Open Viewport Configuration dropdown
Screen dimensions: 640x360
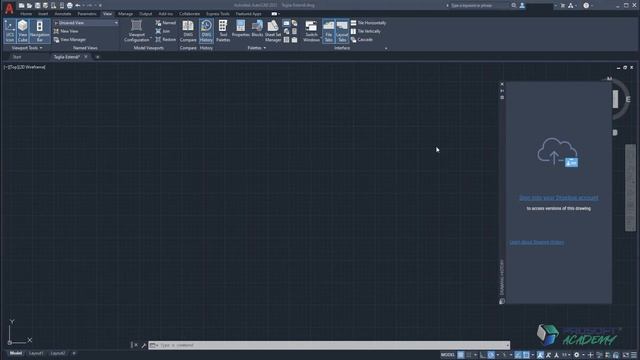tap(137, 31)
